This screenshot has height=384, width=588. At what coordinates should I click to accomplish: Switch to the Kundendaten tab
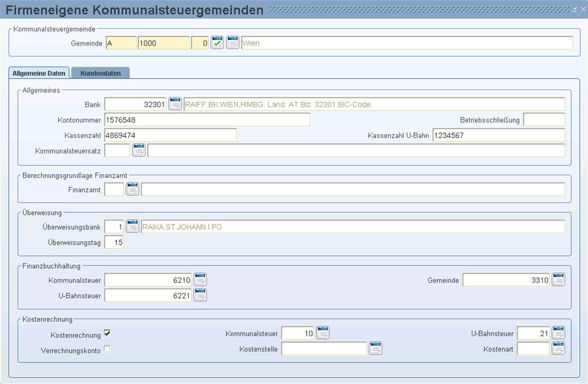pos(101,74)
